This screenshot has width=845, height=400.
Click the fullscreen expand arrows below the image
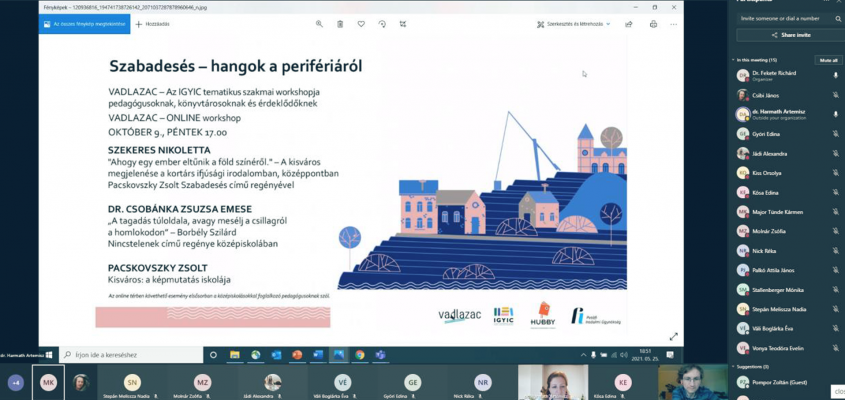(674, 336)
